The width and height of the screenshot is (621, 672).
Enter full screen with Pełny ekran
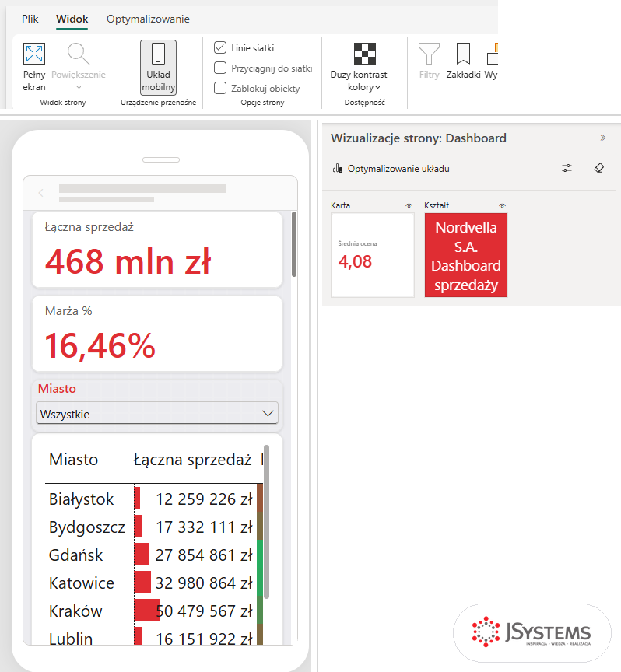tap(34, 68)
